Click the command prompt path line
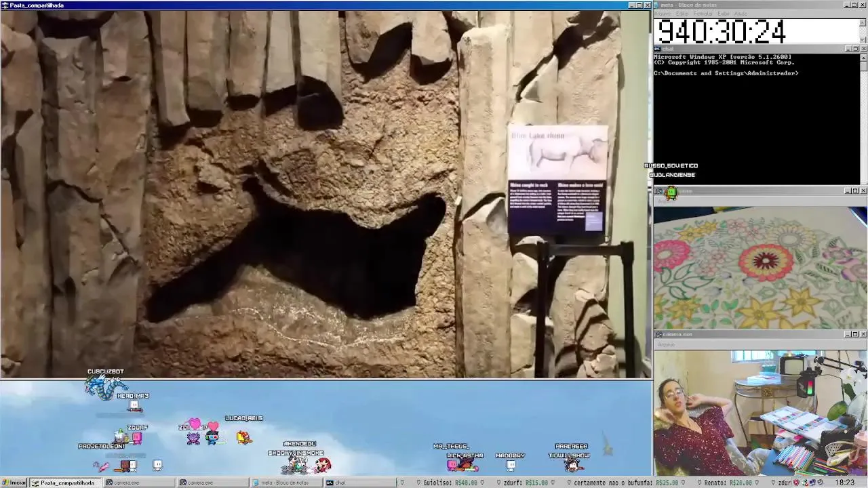 click(726, 73)
